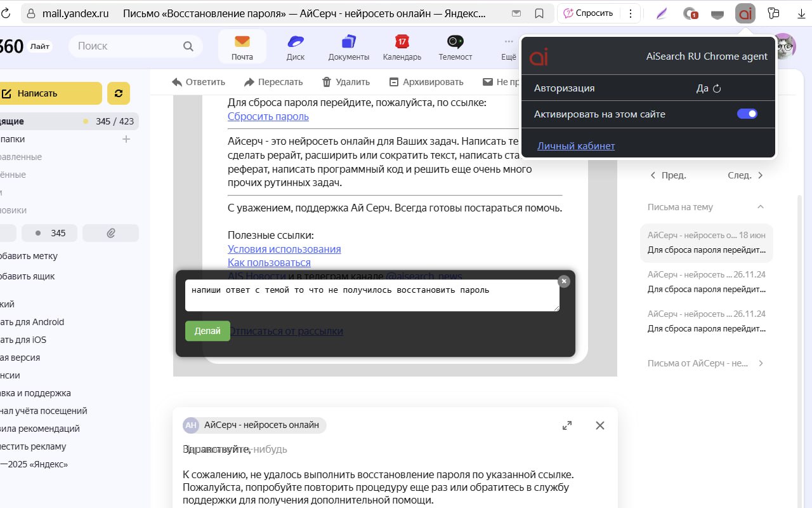This screenshot has height=508, width=812.
Task: Click the Написать compose button
Action: click(49, 93)
